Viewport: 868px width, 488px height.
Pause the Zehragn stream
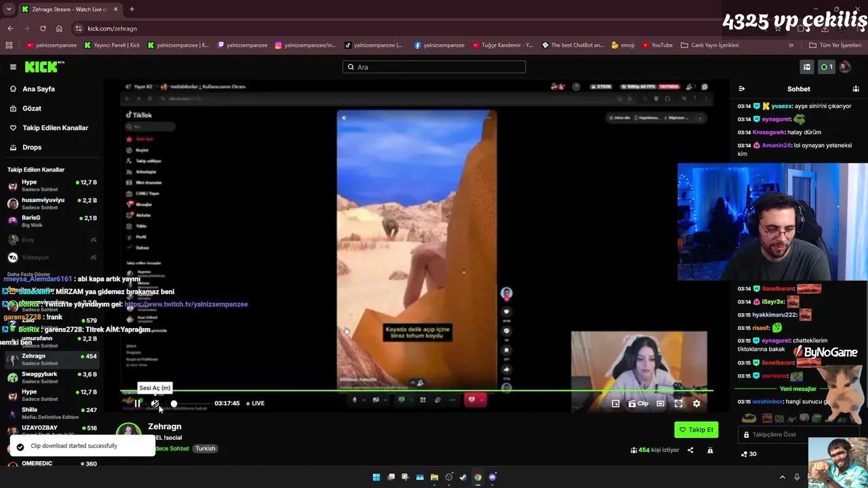pyautogui.click(x=138, y=403)
